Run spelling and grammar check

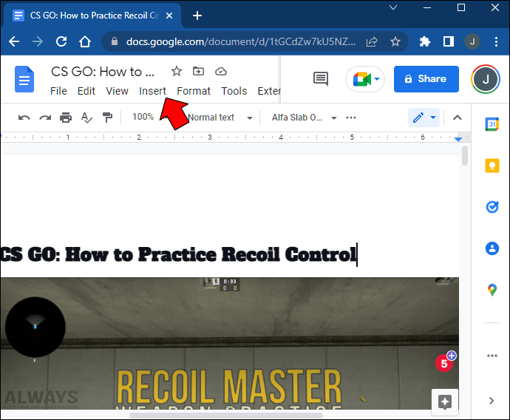coord(86,118)
